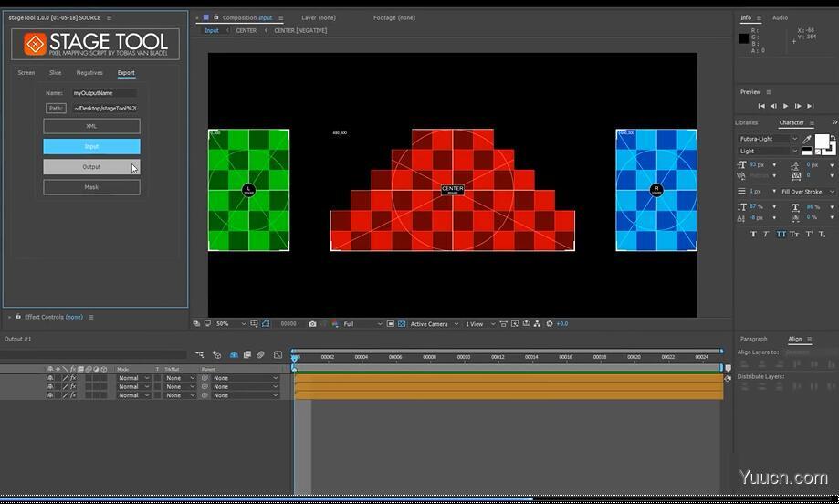839x504 pixels.
Task: Click the Name field myOutputName
Action: [x=104, y=93]
